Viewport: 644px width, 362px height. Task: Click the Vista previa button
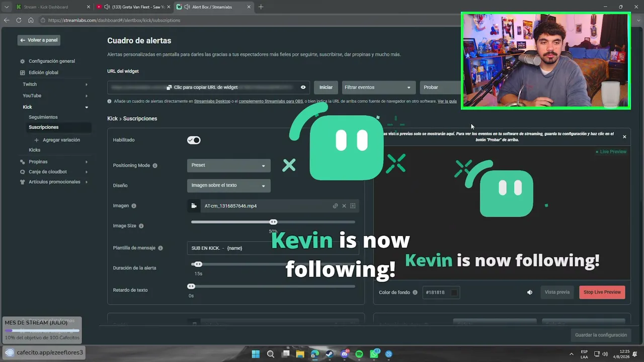557,292
